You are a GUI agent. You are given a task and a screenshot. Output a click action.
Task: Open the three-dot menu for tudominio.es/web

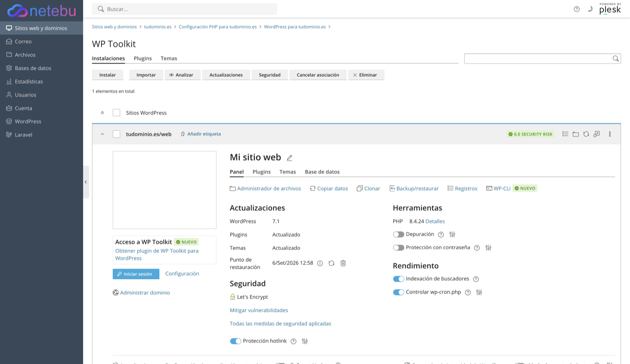[610, 134]
